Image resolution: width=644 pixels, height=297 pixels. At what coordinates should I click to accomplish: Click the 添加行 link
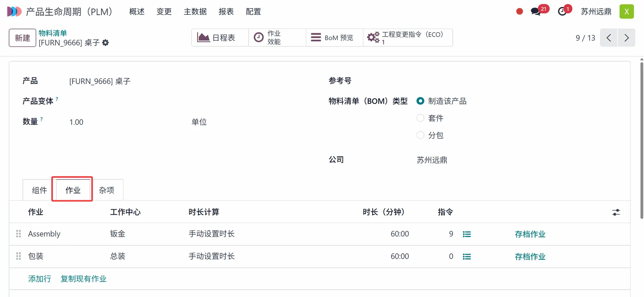(40, 279)
